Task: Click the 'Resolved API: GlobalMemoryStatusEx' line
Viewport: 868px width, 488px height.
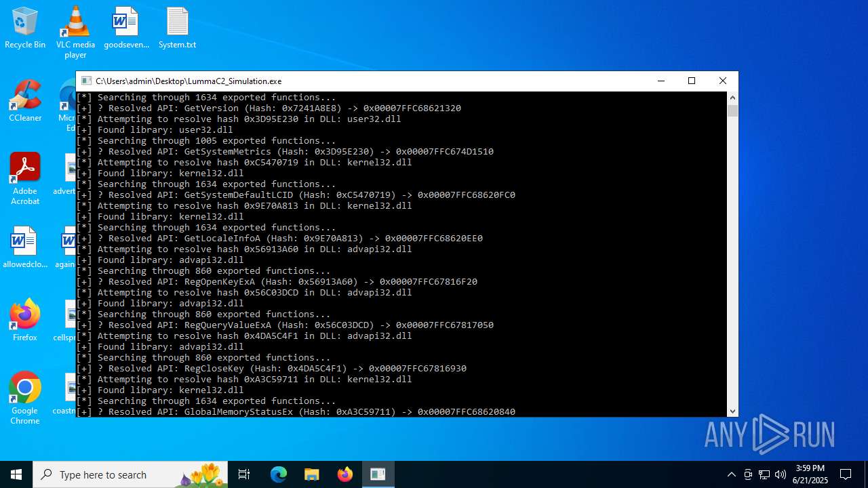Action: (x=296, y=411)
